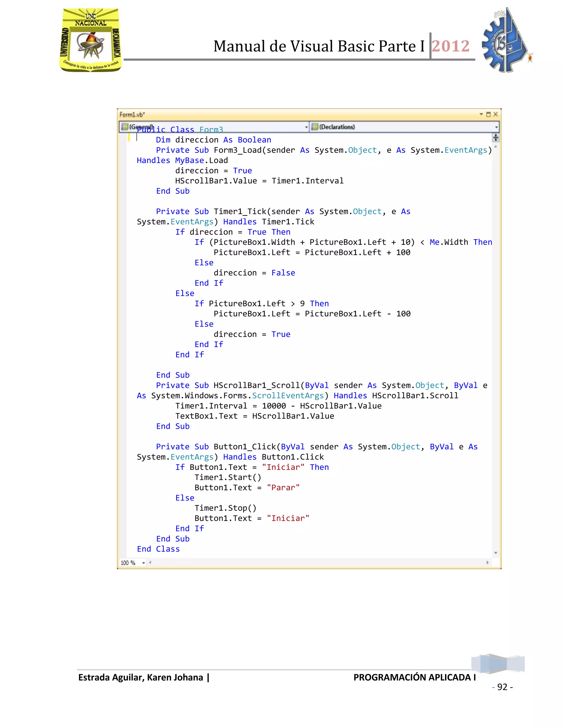Click the 'If PictureBox1.Left > 9 Then' line
The width and height of the screenshot is (563, 728).
pyautogui.click(x=262, y=303)
